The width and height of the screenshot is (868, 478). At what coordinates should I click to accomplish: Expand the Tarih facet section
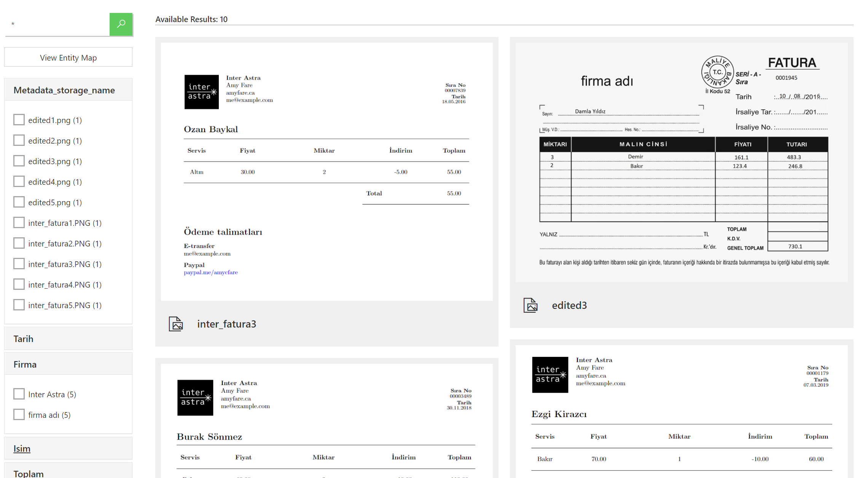pyautogui.click(x=23, y=339)
